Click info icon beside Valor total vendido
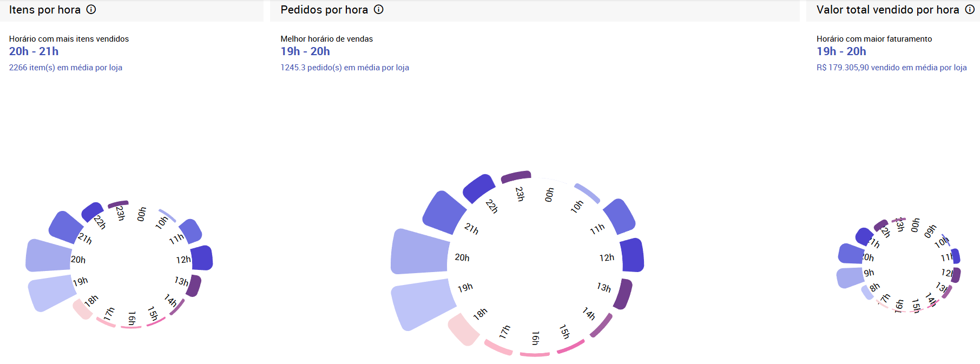 (970, 9)
